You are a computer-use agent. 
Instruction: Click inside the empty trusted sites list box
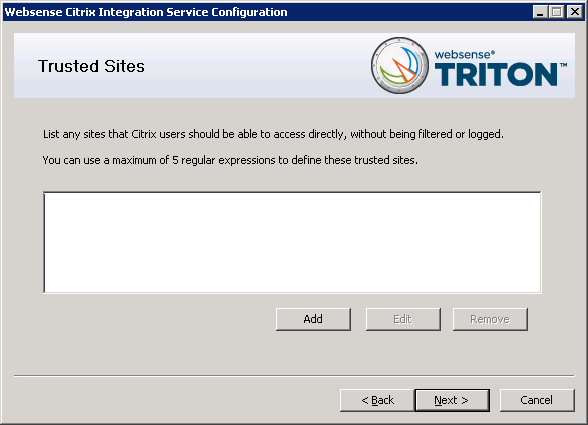tap(292, 242)
